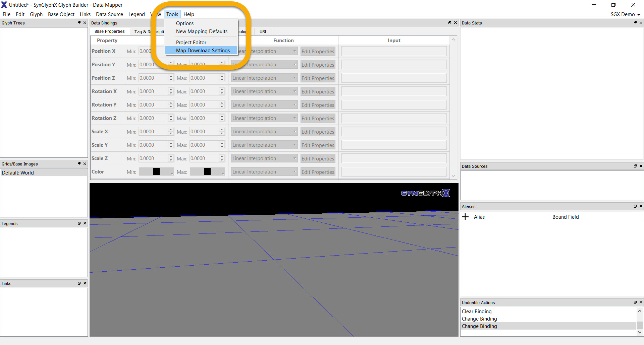Pick the Color Min swatch
The image size is (644, 345).
tap(156, 172)
